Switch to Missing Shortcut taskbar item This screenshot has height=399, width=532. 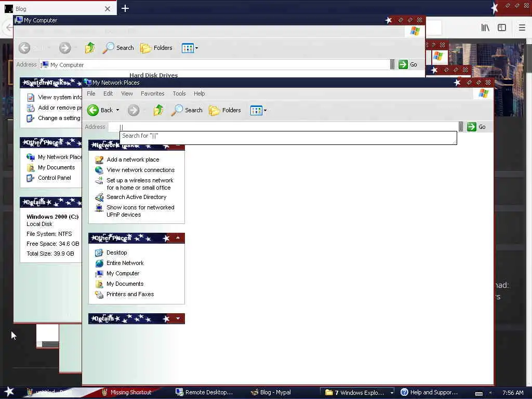tap(127, 393)
